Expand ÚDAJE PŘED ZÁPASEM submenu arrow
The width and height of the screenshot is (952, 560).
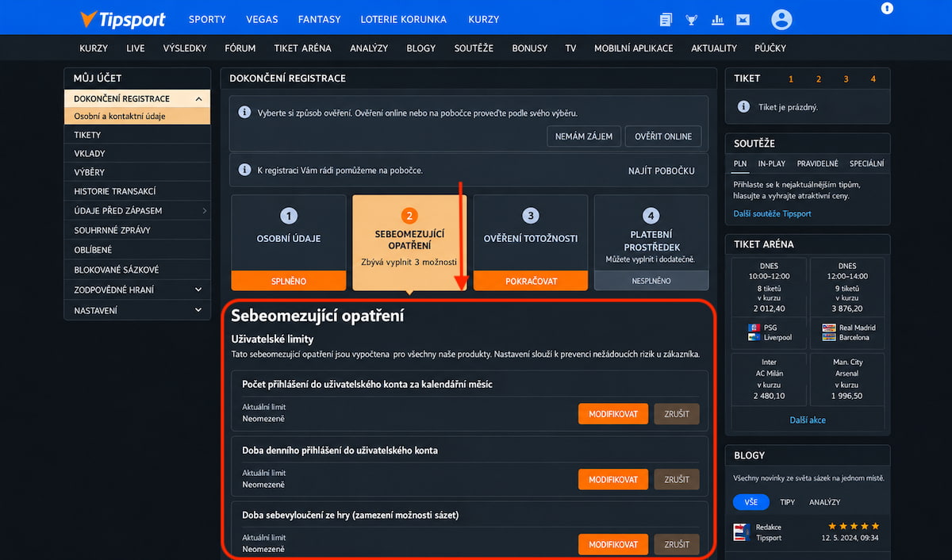coord(204,211)
